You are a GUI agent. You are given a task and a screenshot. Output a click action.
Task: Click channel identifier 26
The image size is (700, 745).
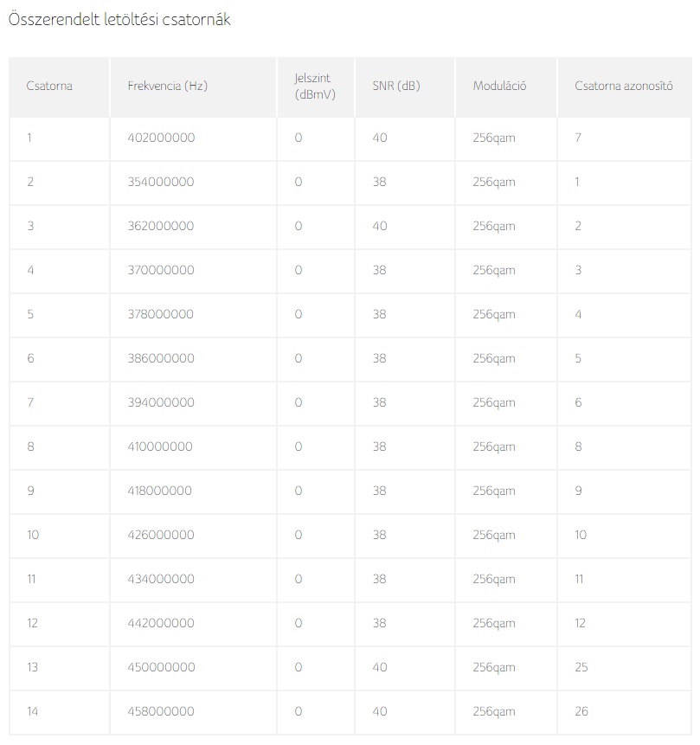581,711
